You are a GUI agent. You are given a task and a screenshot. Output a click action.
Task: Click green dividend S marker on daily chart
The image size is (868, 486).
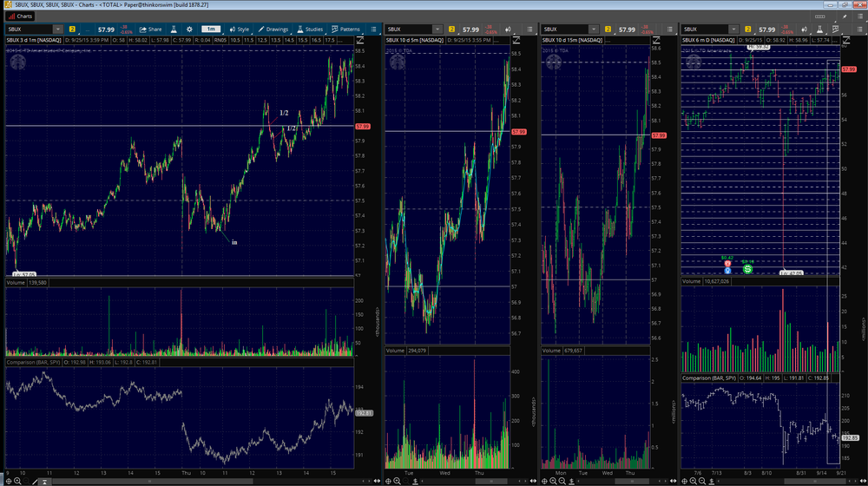pos(748,269)
